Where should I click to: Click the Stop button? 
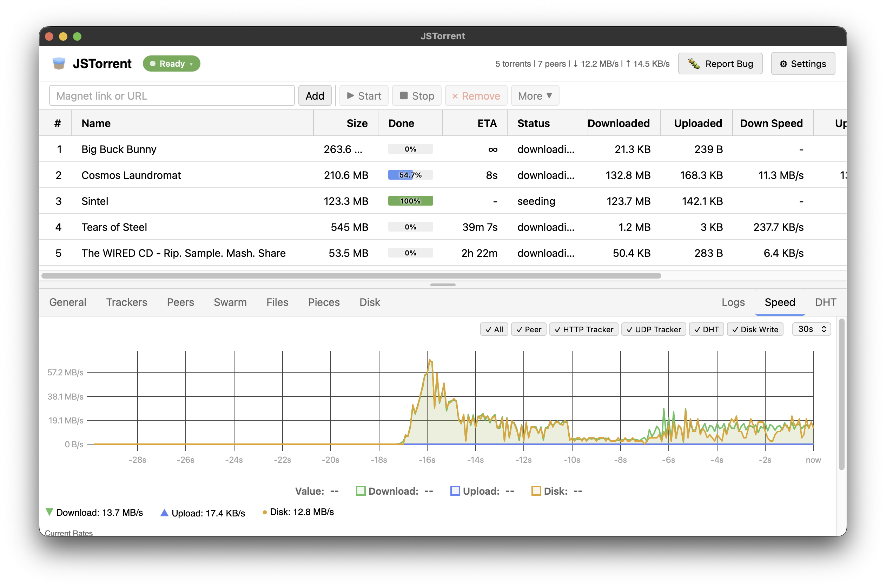[x=416, y=96]
